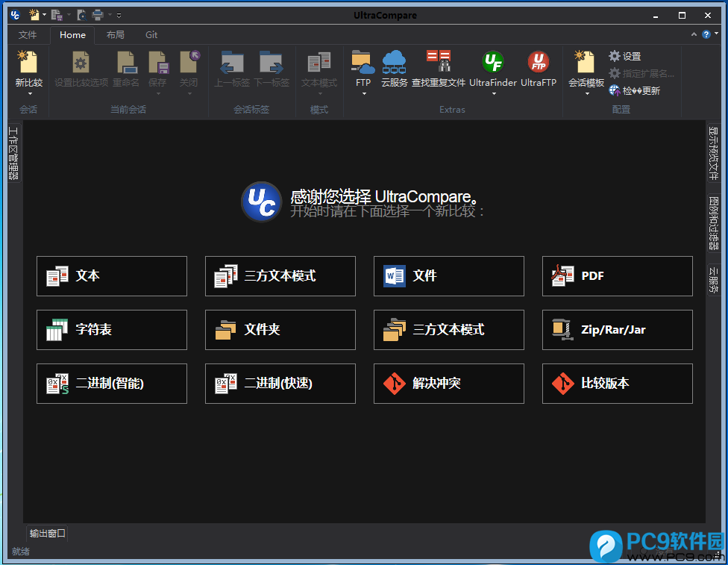Open the 图例和过滤器 legend and filters side tab

tap(713, 222)
